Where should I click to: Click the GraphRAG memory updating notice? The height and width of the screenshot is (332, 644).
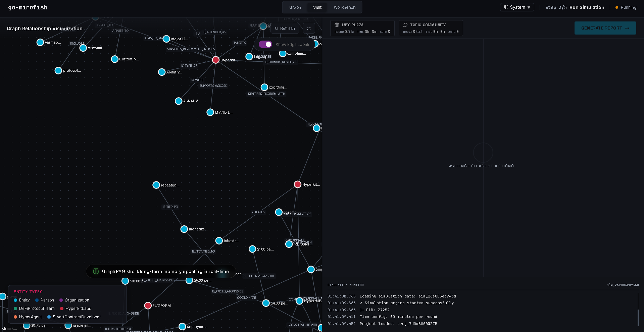pos(161,271)
